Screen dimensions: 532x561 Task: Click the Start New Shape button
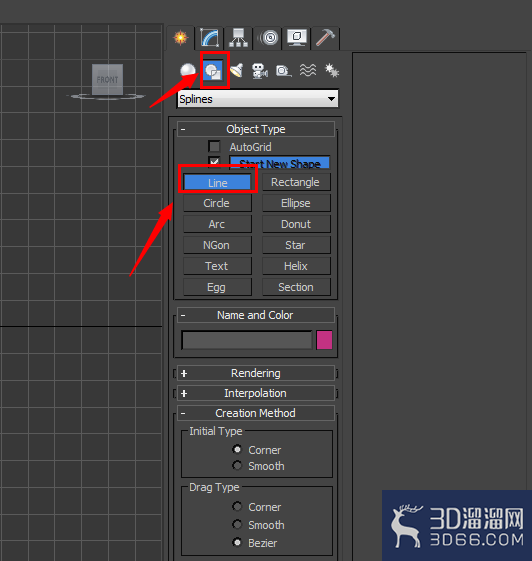coord(280,162)
